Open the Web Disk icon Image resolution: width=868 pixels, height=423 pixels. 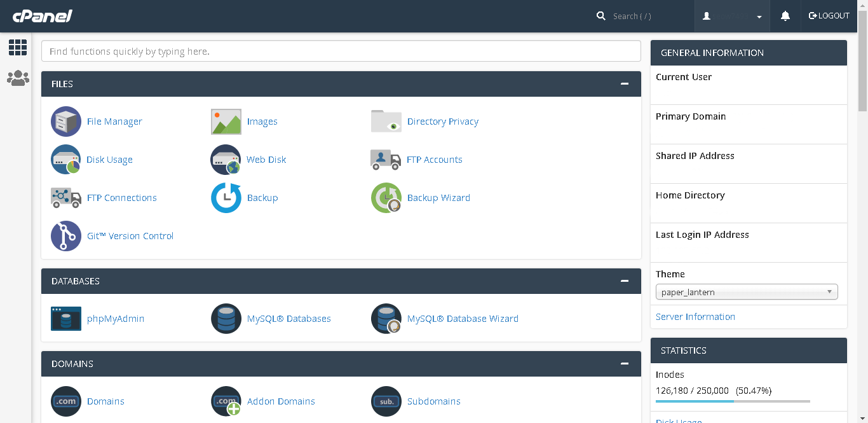click(x=226, y=160)
